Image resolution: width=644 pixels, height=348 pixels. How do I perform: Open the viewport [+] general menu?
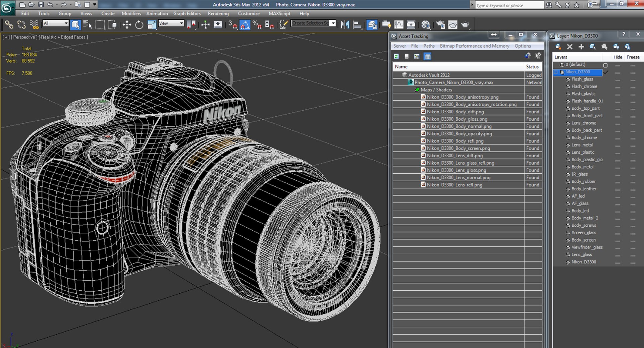coord(6,37)
